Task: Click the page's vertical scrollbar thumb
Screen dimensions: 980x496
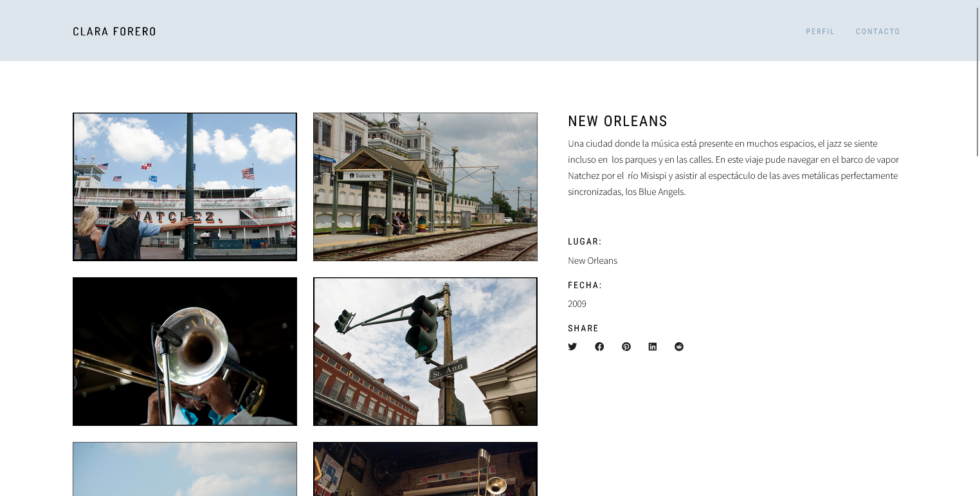Action: [x=977, y=77]
